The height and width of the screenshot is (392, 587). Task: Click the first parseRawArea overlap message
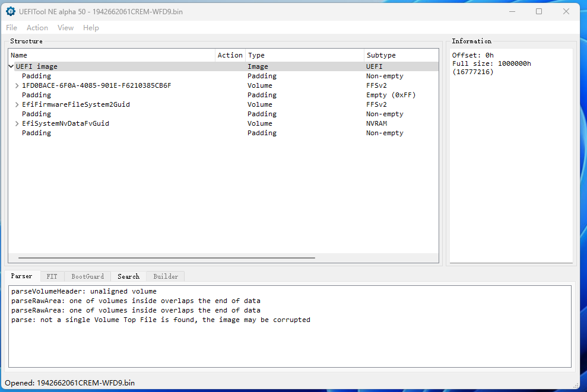135,301
